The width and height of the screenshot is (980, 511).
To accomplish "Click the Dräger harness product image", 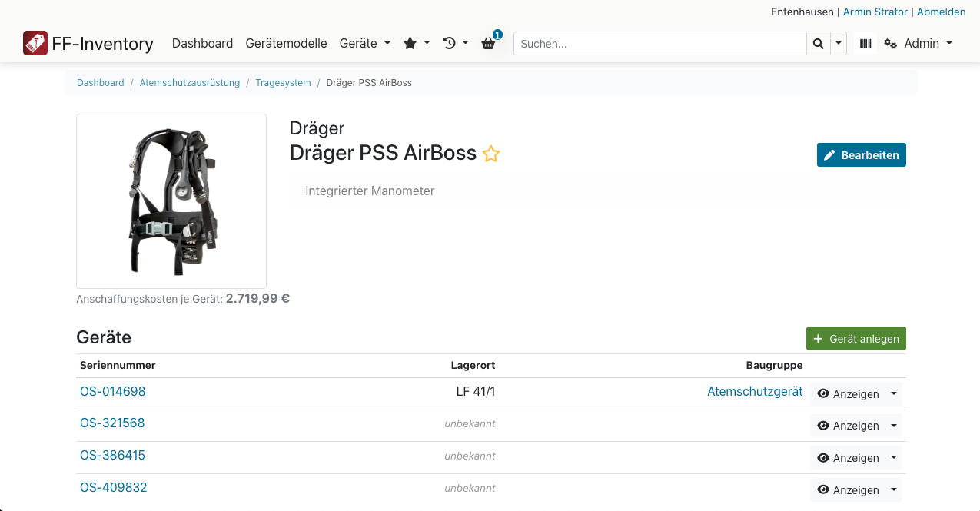I will [x=171, y=201].
